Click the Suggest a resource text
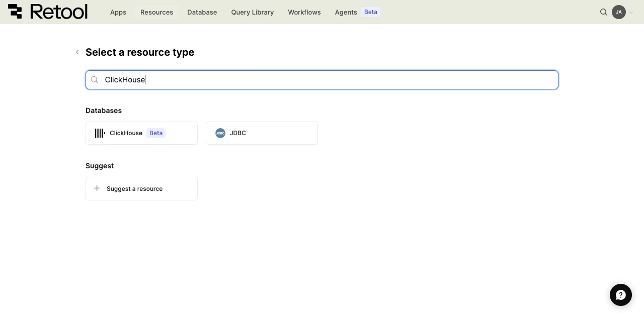 point(134,189)
